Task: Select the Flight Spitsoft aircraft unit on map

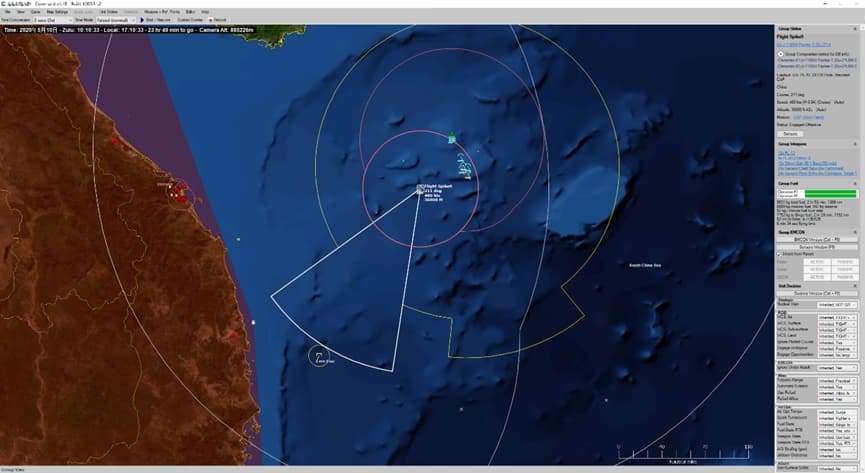Action: point(420,189)
